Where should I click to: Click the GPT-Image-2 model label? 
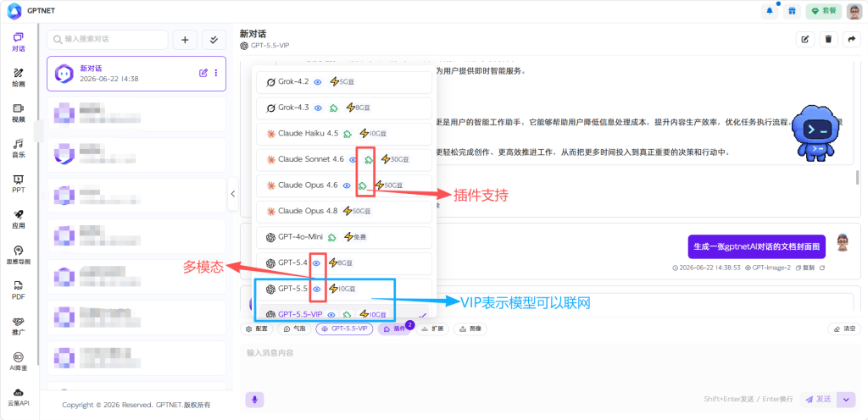point(768,268)
